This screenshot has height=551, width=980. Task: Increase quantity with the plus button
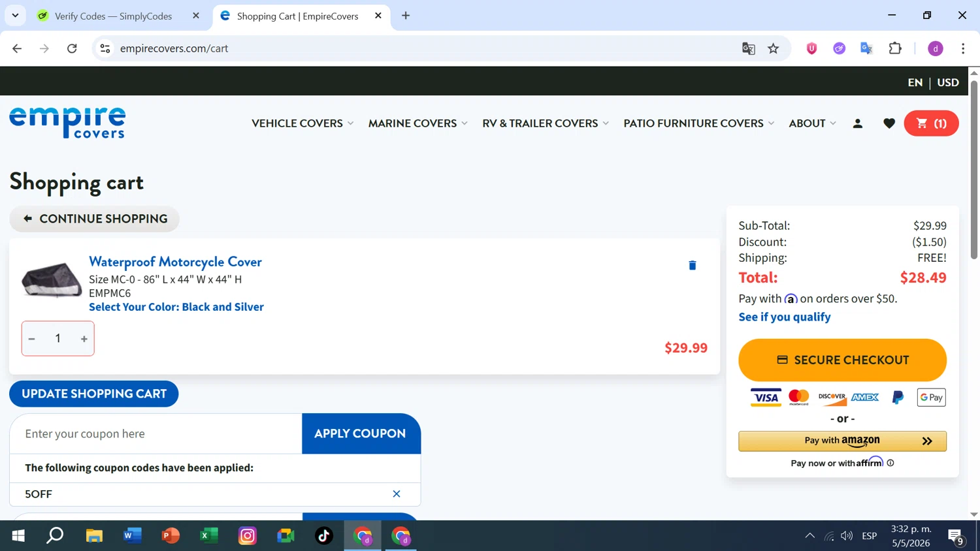click(x=84, y=339)
